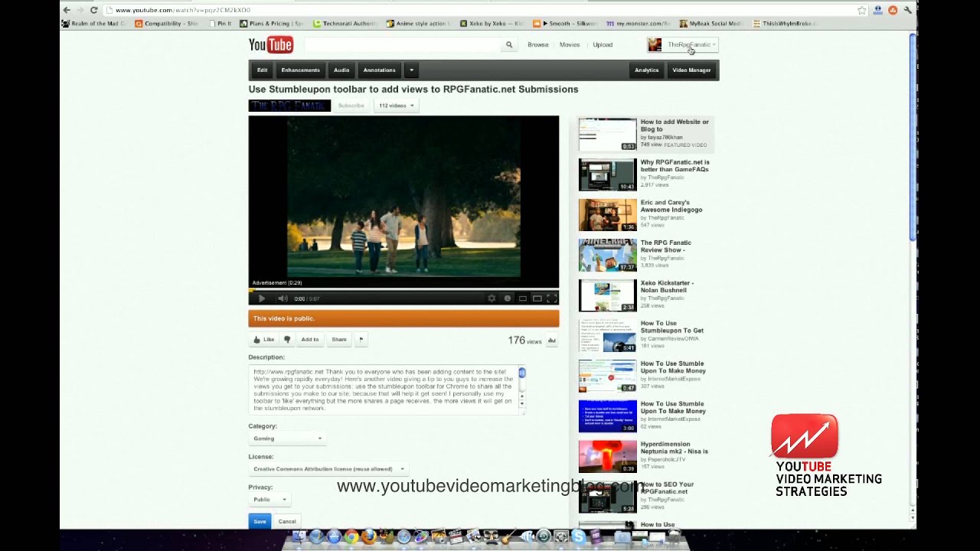Screen dimensions: 980x551
Task: Open Time Machine icon in the dock
Action: (544, 537)
